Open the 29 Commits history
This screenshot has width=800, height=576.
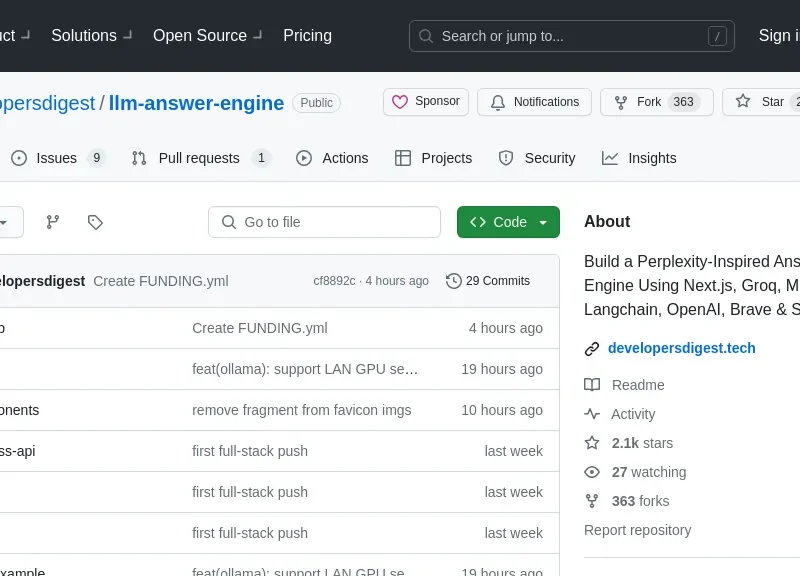pos(488,281)
